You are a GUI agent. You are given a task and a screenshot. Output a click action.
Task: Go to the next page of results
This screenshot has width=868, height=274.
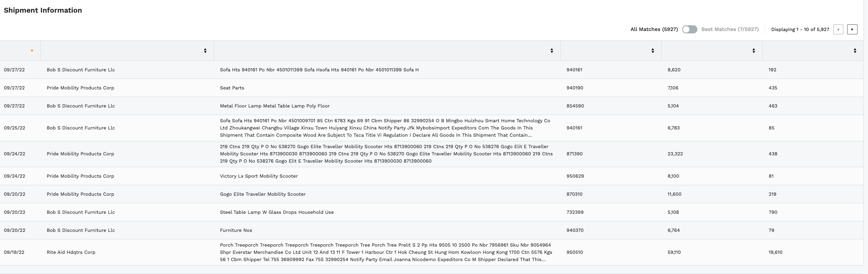(852, 29)
